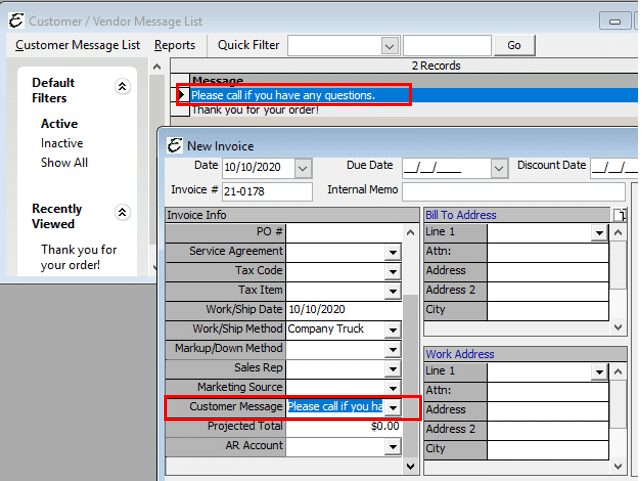
Task: Click the Work/Ship Date value 10/10/2020
Action: point(317,309)
